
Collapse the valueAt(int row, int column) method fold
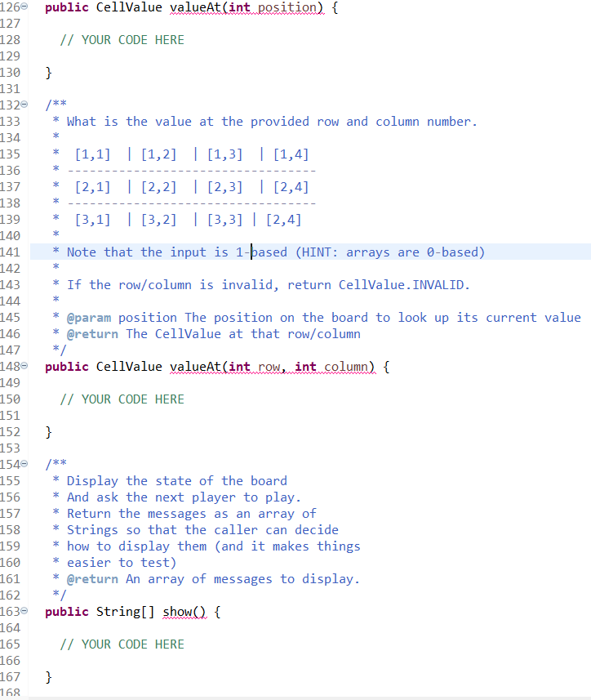click(x=24, y=366)
